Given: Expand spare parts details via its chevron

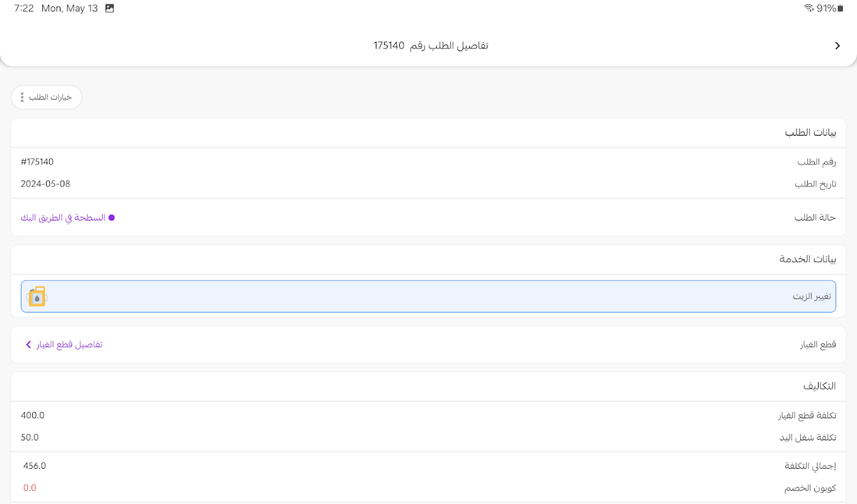Looking at the screenshot, I should tap(28, 345).
